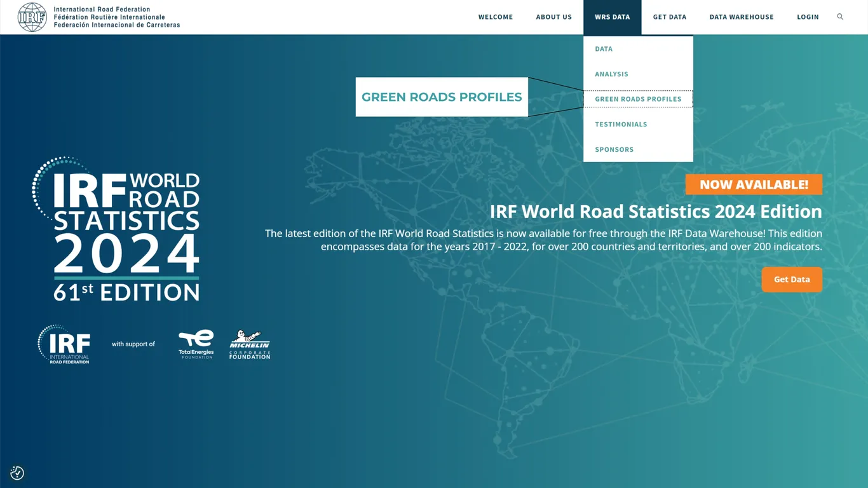Select the Welcome menu item
The height and width of the screenshot is (488, 868).
pyautogui.click(x=496, y=17)
